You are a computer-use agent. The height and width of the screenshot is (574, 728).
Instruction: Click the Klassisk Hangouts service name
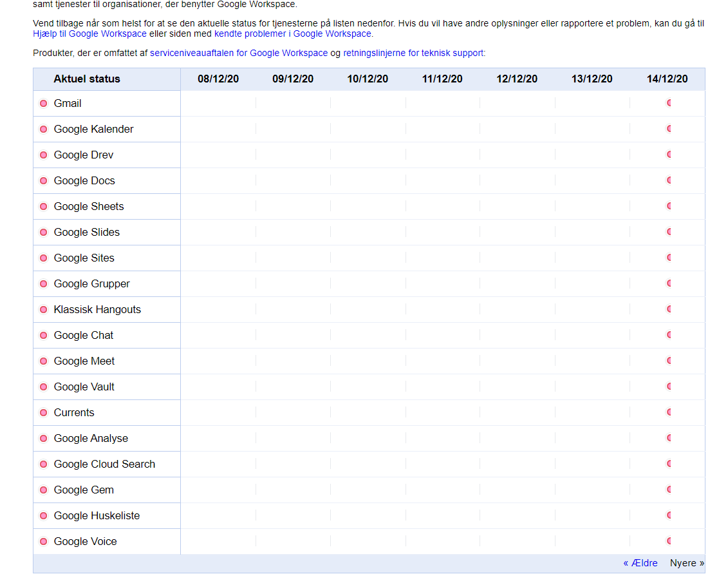click(x=97, y=309)
